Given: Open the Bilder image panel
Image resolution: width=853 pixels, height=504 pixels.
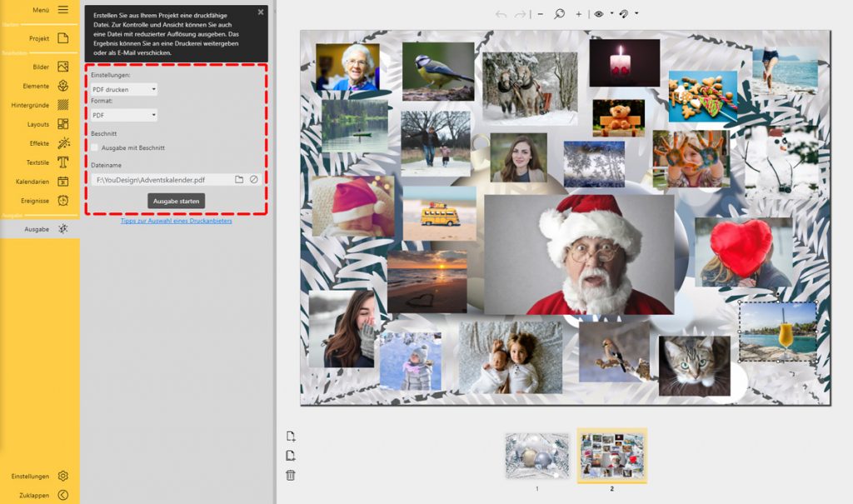Looking at the screenshot, I should (x=62, y=67).
